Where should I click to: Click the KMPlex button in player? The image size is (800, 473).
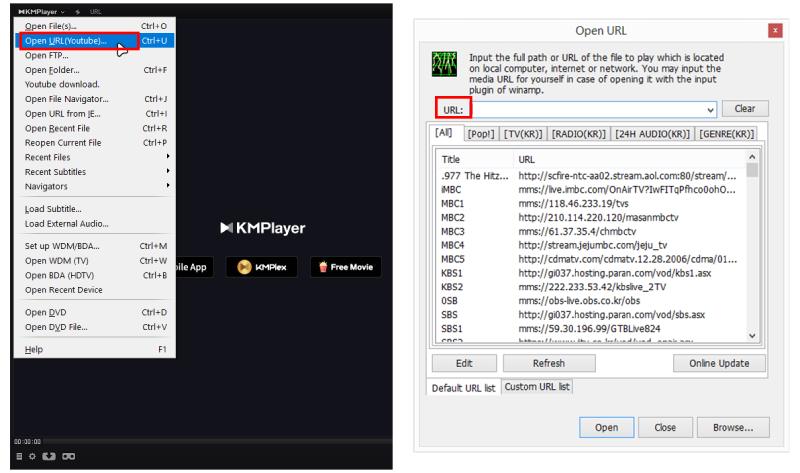[x=262, y=267]
